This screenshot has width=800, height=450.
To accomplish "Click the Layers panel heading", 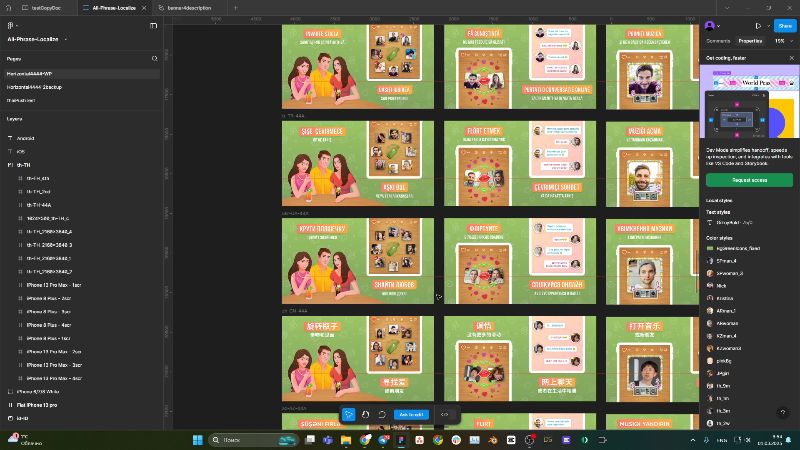I will (14, 119).
